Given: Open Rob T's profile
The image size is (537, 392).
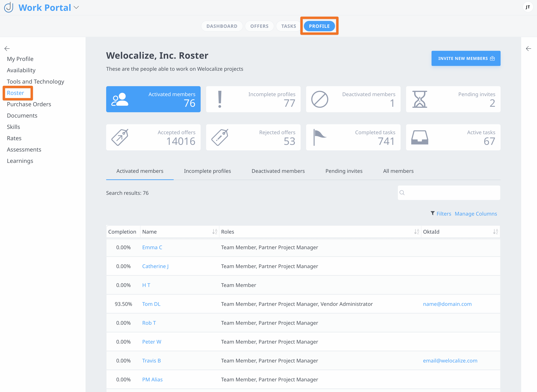Looking at the screenshot, I should (x=149, y=323).
